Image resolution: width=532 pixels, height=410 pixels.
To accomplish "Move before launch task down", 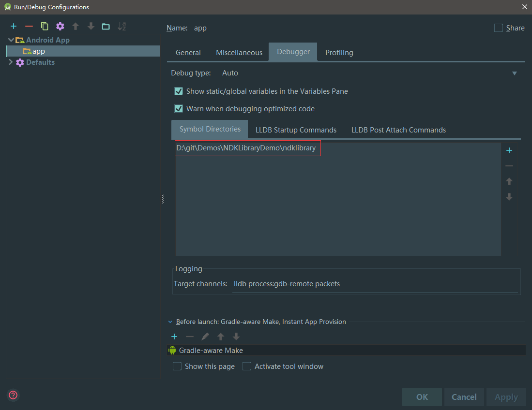I will (236, 337).
